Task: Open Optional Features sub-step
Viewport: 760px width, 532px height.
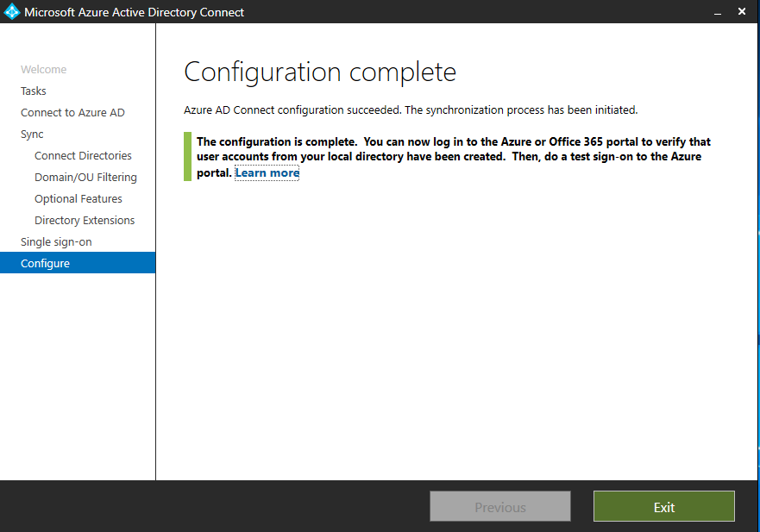Action: (x=78, y=198)
